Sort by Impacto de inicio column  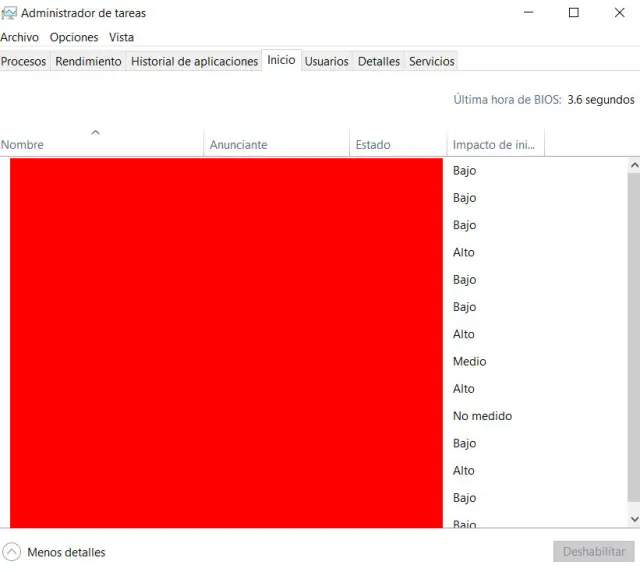[x=495, y=145]
